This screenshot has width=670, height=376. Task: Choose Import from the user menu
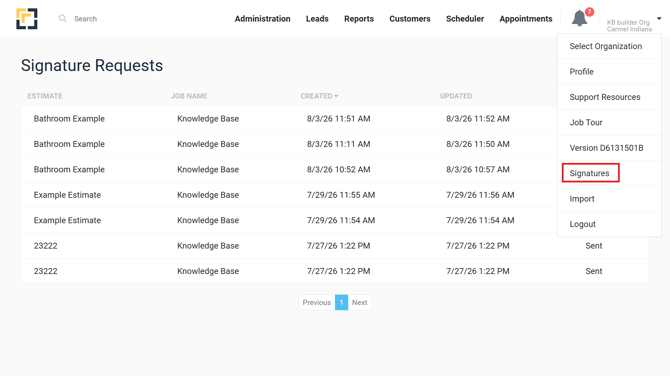pyautogui.click(x=609, y=199)
